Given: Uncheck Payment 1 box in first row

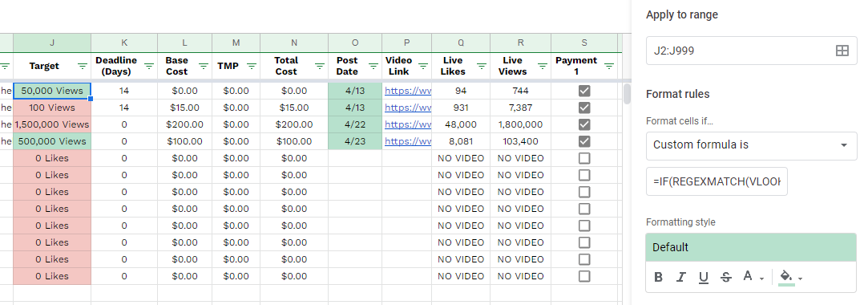Looking at the screenshot, I should pyautogui.click(x=584, y=91).
